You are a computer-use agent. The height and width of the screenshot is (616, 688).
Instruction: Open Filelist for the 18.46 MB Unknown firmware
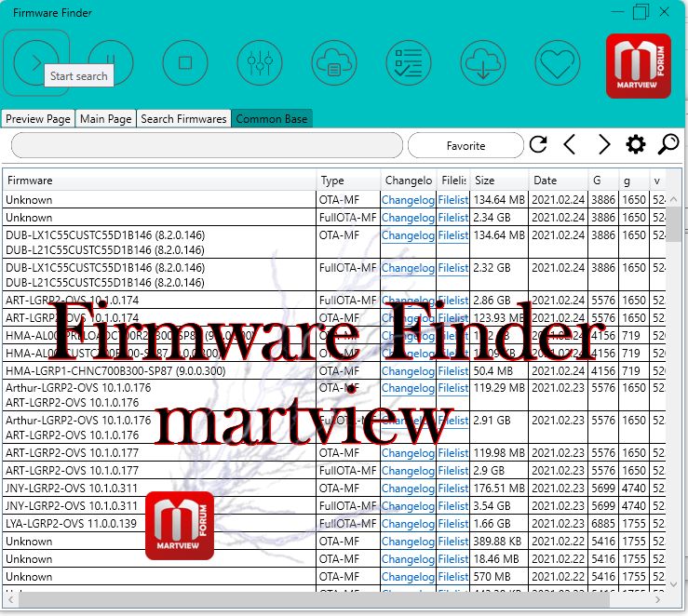coord(453,559)
